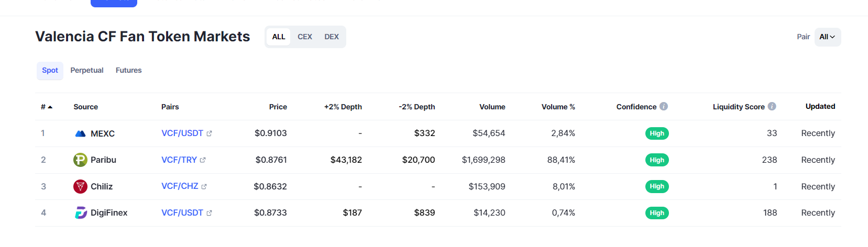Open the Pair All dropdown
Viewport: 868px width, 247px height.
click(x=828, y=37)
